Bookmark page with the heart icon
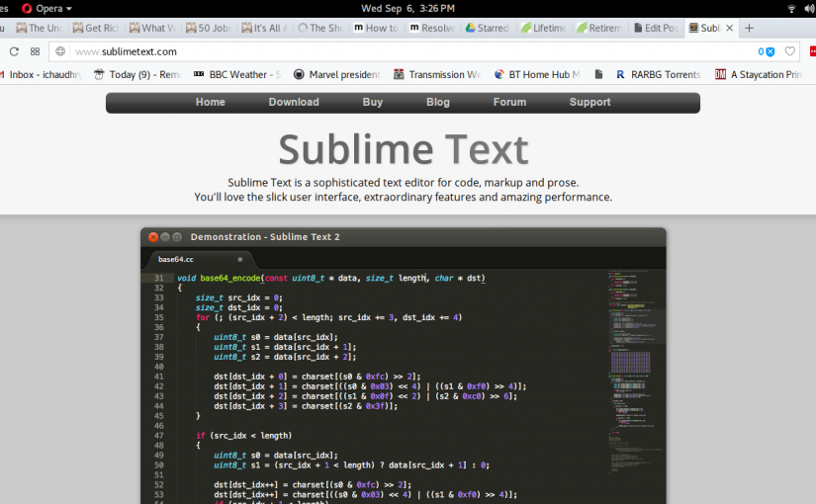Viewport: 816px width, 504px height. (x=789, y=51)
